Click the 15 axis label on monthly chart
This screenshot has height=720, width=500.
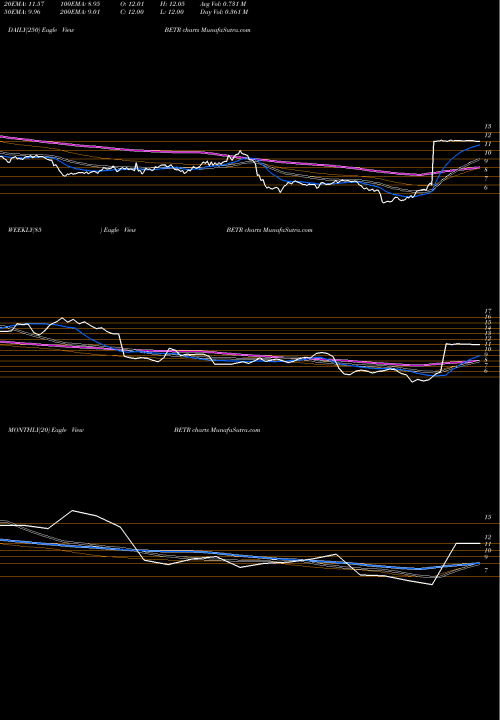tap(488, 517)
